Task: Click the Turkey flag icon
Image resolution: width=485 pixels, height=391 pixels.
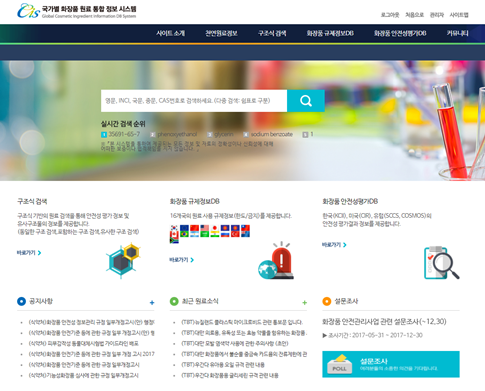Action: tap(235, 234)
